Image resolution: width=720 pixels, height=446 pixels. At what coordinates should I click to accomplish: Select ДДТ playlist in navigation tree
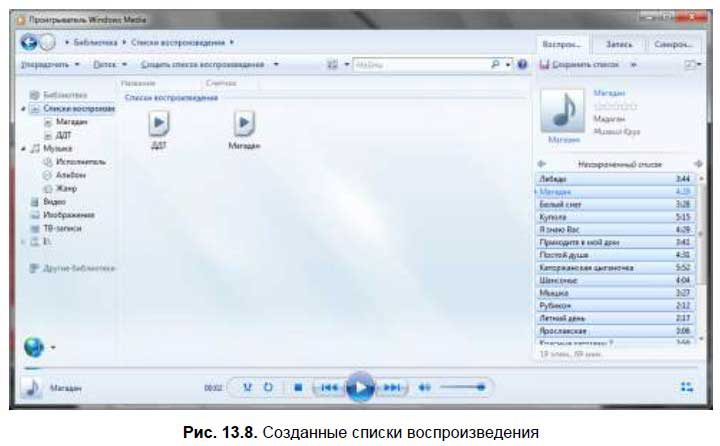(x=63, y=135)
